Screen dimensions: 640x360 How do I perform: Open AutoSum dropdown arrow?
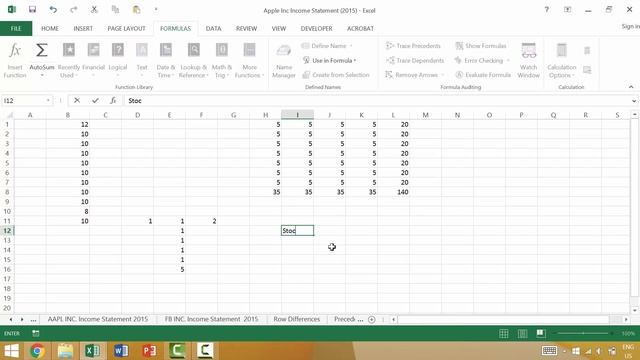(x=42, y=76)
